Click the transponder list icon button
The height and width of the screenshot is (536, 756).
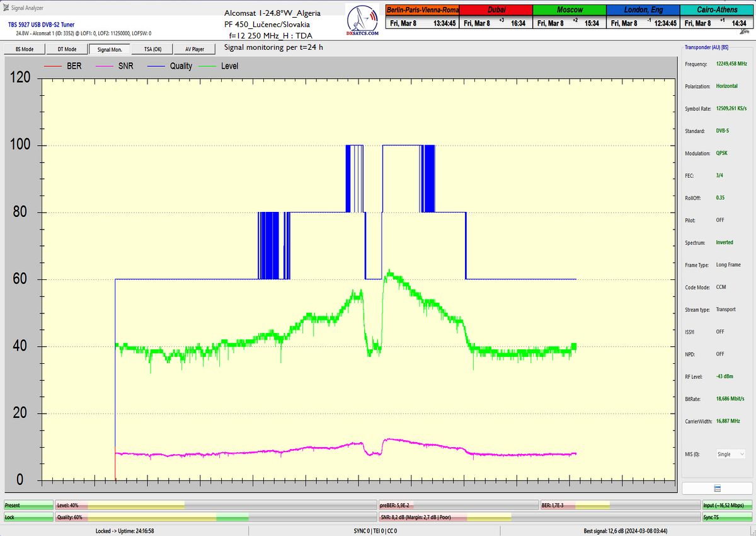(717, 489)
